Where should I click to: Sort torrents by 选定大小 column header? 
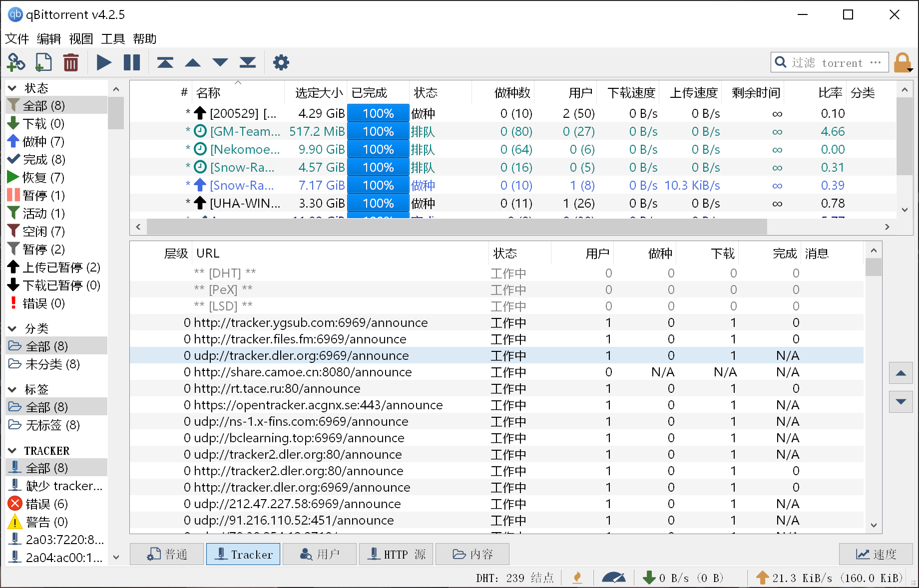pyautogui.click(x=316, y=93)
